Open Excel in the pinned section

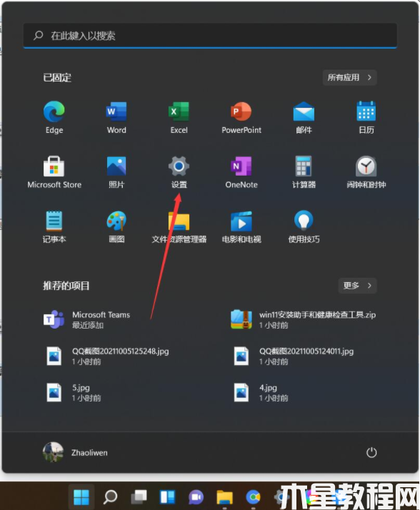pyautogui.click(x=179, y=117)
